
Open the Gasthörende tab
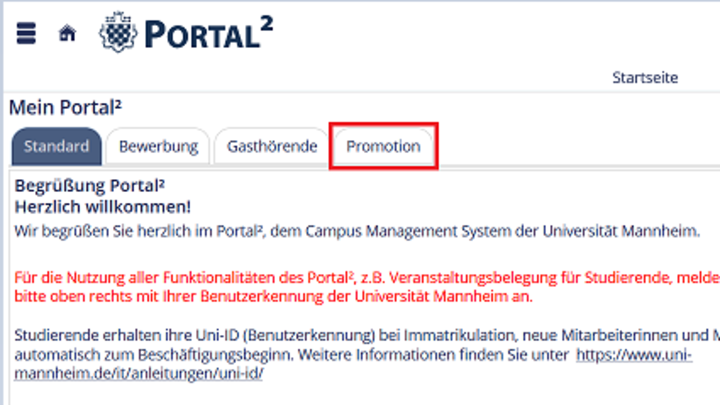272,146
